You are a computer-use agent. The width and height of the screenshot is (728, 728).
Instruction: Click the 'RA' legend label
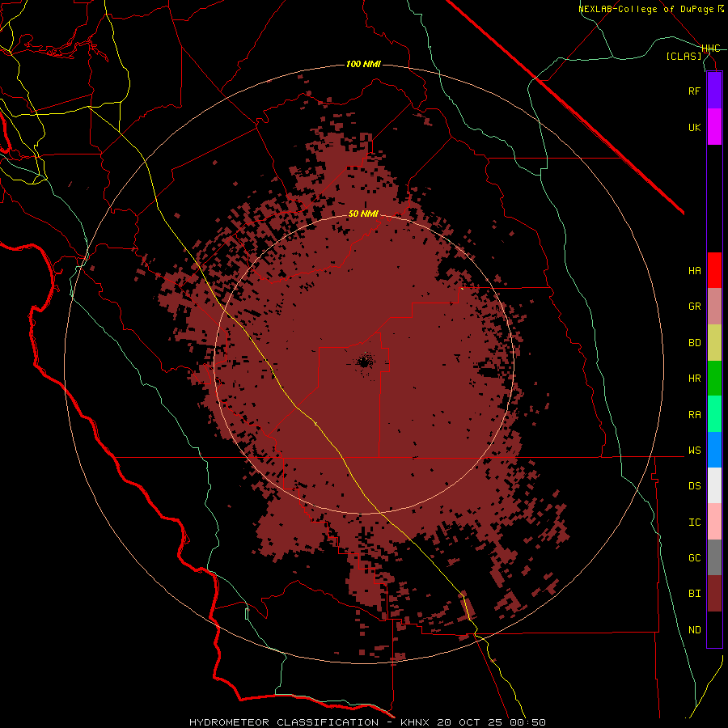tap(694, 414)
